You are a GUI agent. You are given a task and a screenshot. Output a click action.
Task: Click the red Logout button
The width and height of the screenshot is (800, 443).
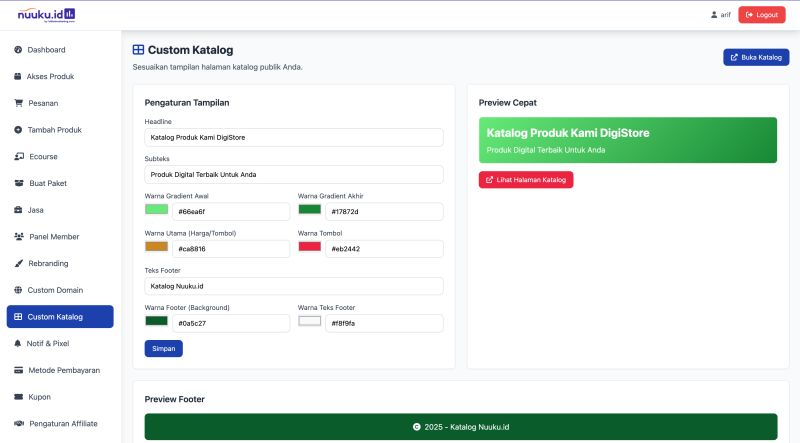[762, 15]
